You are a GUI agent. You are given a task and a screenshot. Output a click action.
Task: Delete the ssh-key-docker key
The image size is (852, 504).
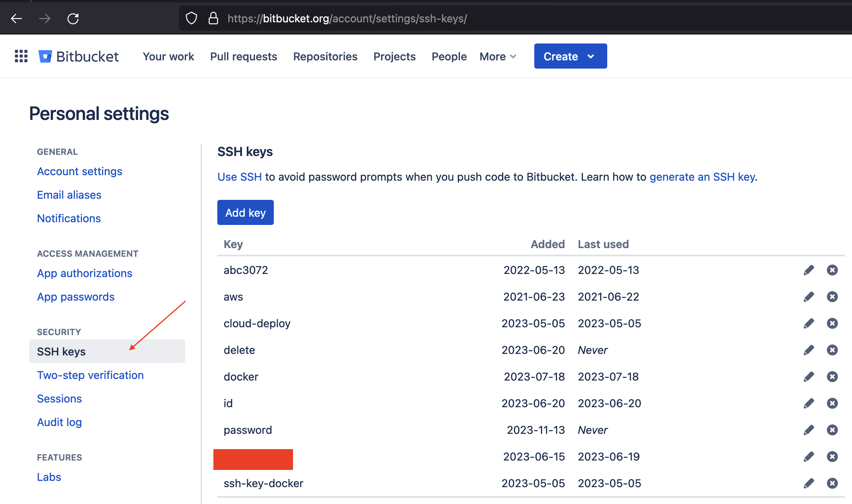[x=832, y=483]
